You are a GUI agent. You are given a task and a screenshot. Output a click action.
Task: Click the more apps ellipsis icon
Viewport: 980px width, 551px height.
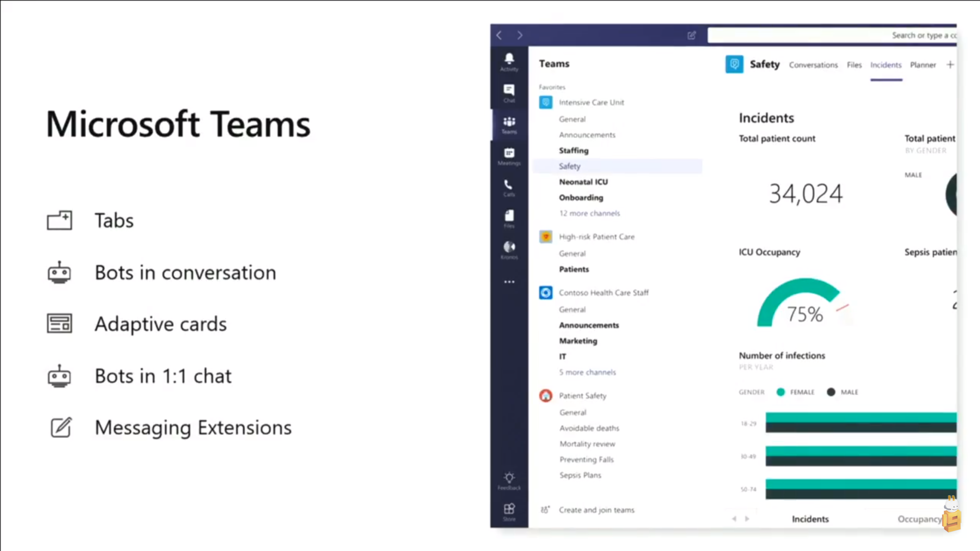pyautogui.click(x=509, y=282)
